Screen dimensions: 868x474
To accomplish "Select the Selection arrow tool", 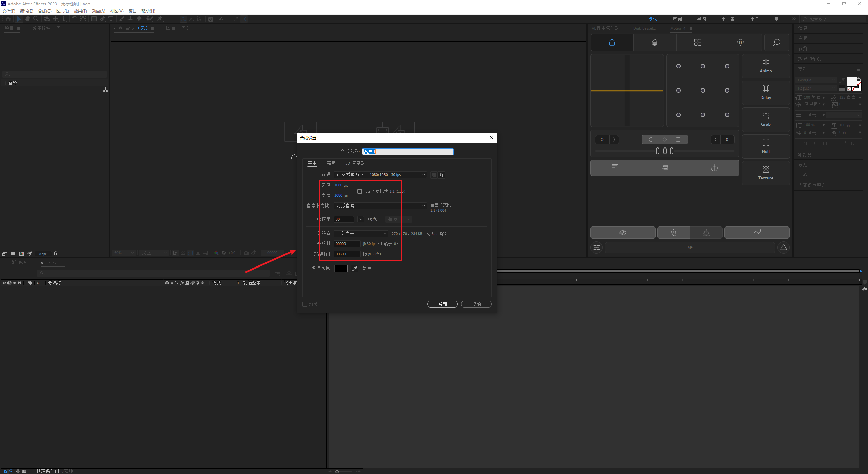I will (19, 19).
